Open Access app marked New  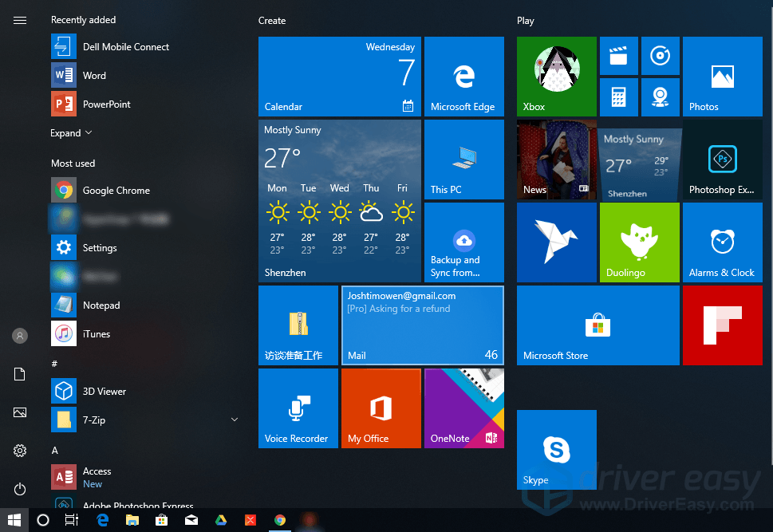[x=143, y=477]
